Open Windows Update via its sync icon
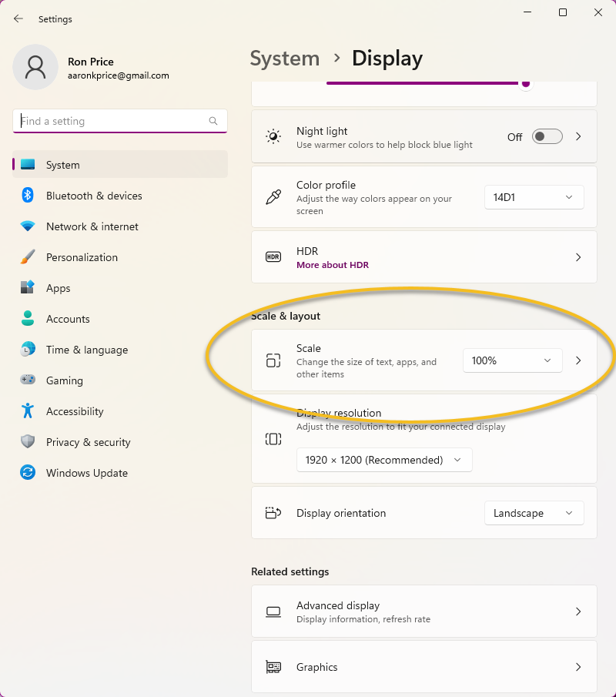616x697 pixels. 28,473
